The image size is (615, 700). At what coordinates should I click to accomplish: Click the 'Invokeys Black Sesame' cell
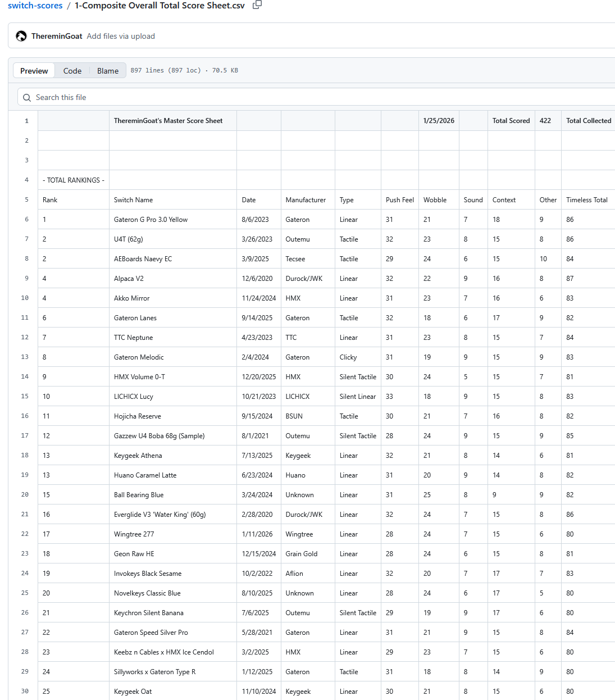tap(173, 573)
